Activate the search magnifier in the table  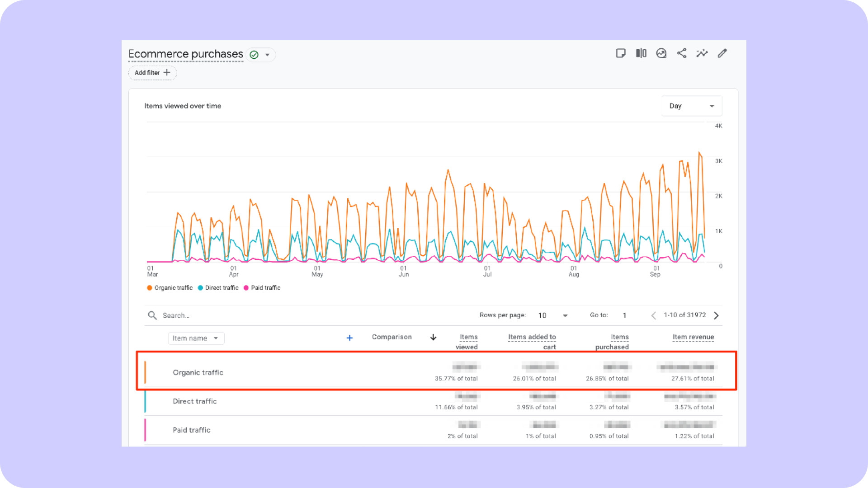[152, 315]
